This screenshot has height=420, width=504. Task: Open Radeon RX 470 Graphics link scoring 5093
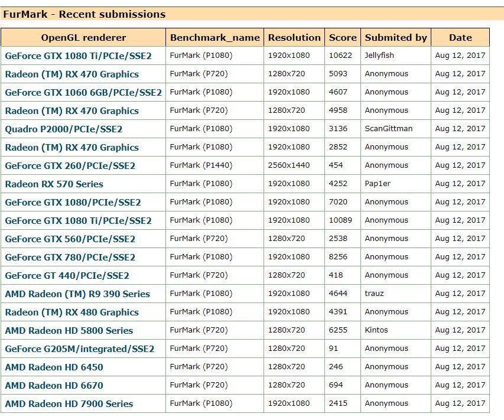(x=71, y=74)
